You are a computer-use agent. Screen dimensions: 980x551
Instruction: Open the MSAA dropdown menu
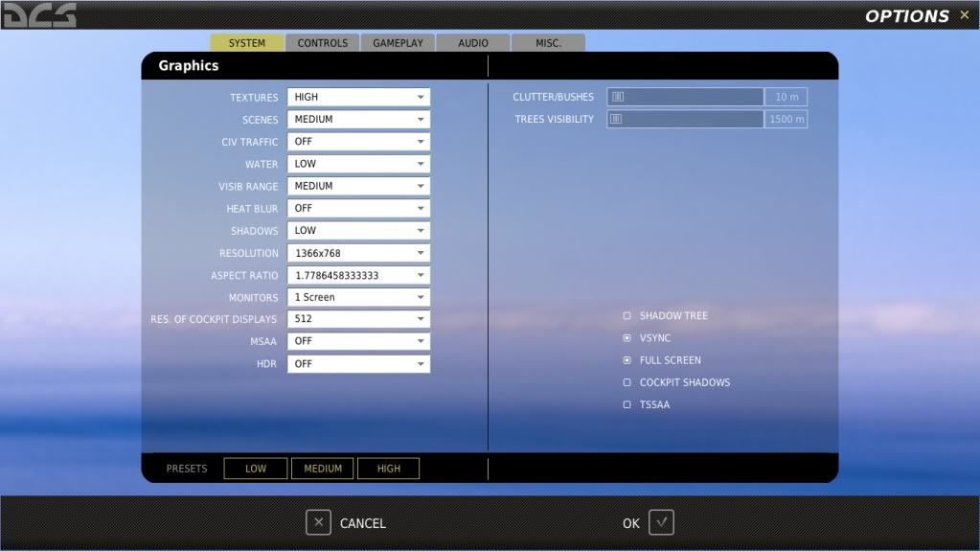click(358, 341)
